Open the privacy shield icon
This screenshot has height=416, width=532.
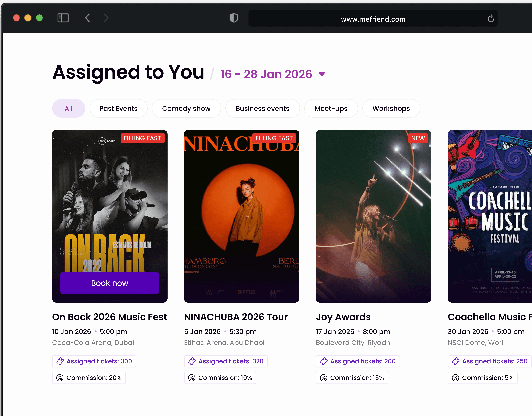pos(234,18)
